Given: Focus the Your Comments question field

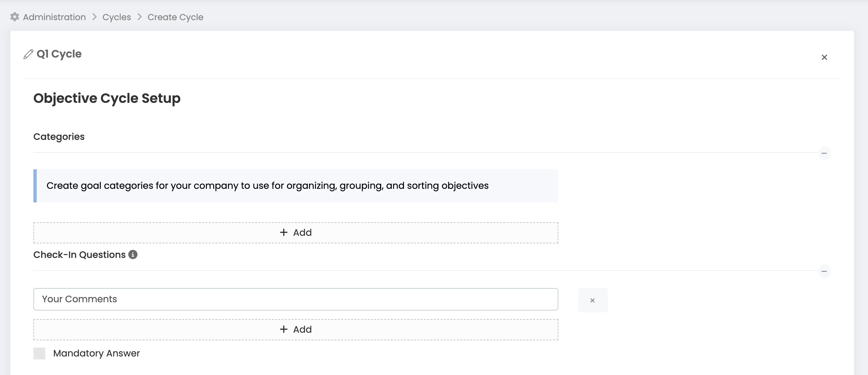Looking at the screenshot, I should click(x=295, y=299).
